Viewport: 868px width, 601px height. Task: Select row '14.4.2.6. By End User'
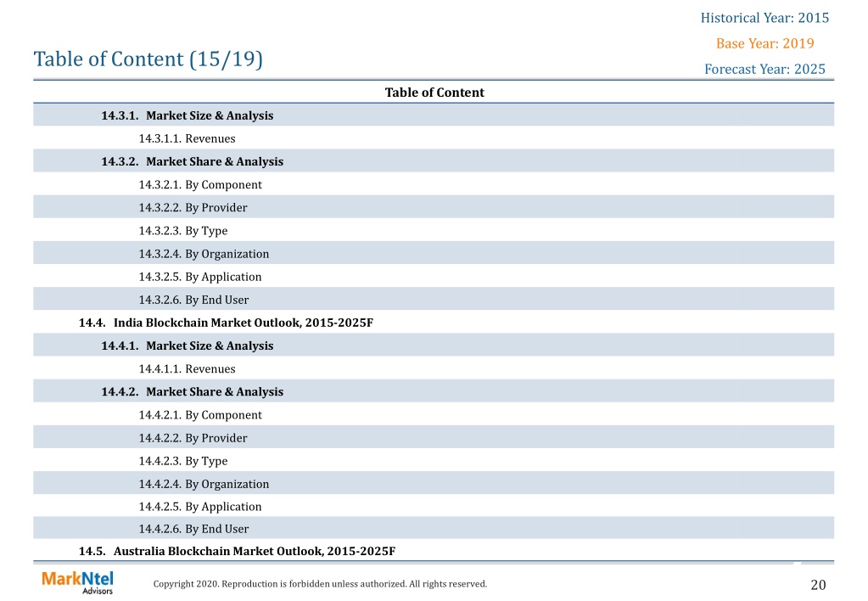(434, 529)
